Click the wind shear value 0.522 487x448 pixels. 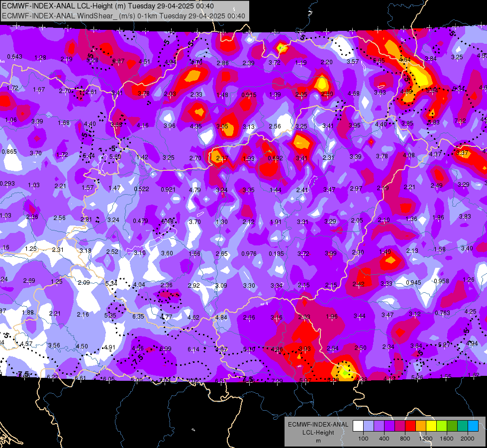[141, 189]
